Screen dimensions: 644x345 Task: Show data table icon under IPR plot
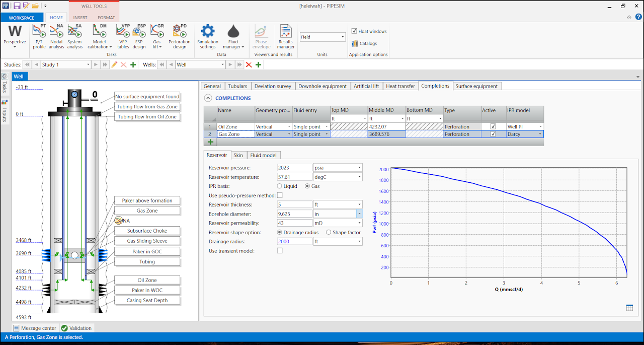pyautogui.click(x=629, y=308)
